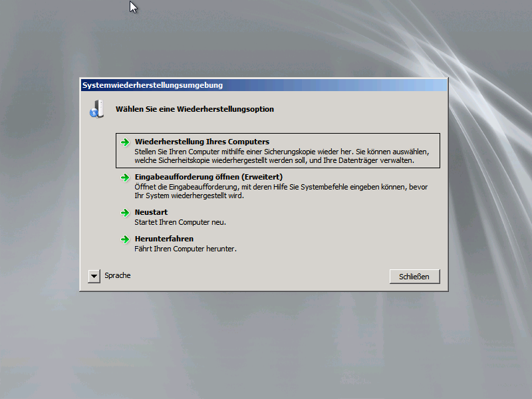This screenshot has width=532, height=399.
Task: Expand the Sprache dropdown arrow
Action: coord(94,276)
